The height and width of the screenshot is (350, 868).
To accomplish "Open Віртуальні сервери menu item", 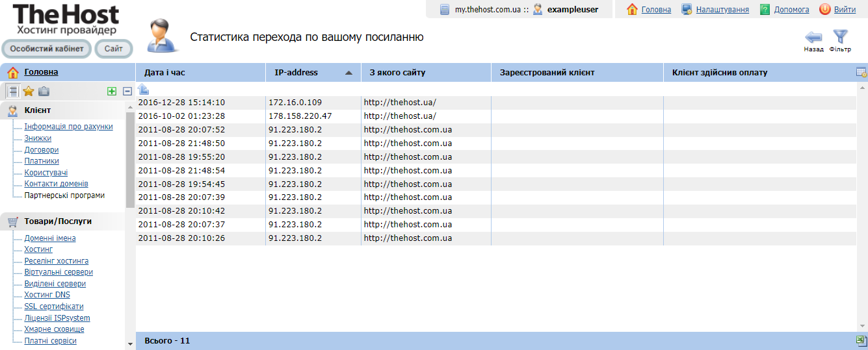I will [x=59, y=272].
